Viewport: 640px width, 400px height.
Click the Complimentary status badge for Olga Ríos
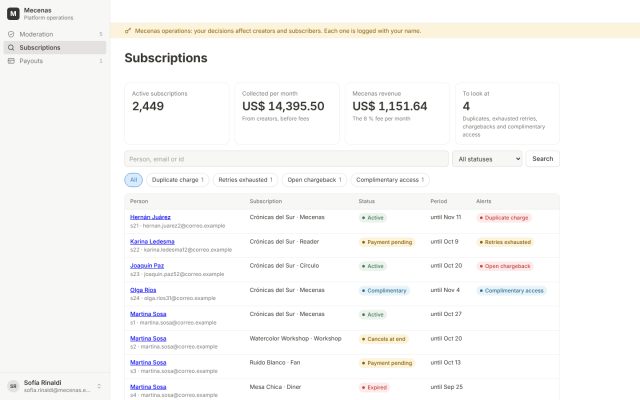pyautogui.click(x=384, y=291)
